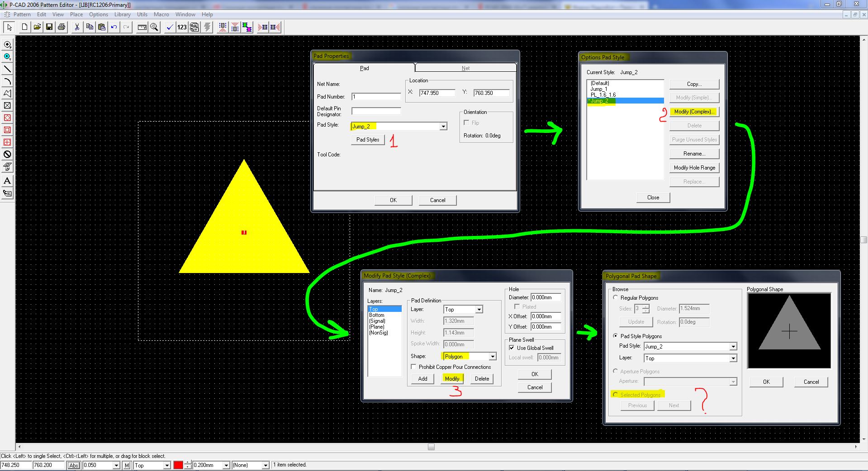Open the Shape Polygon dropdown
This screenshot has height=471, width=868.
click(x=493, y=357)
